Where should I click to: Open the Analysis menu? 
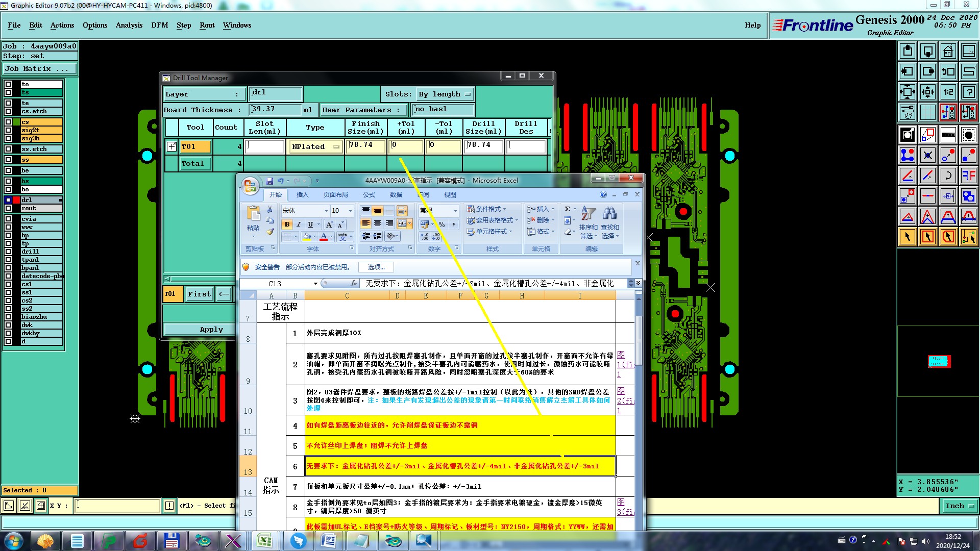(x=129, y=25)
